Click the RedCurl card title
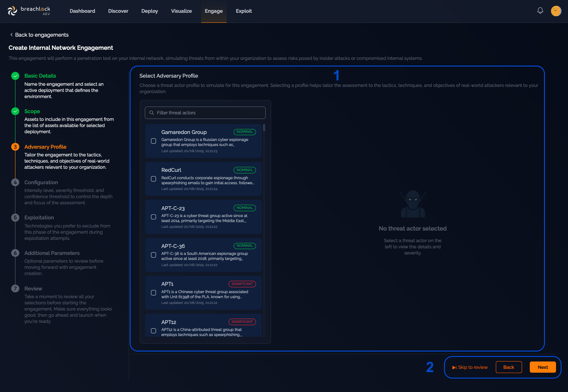The height and width of the screenshot is (392, 568). tap(171, 170)
